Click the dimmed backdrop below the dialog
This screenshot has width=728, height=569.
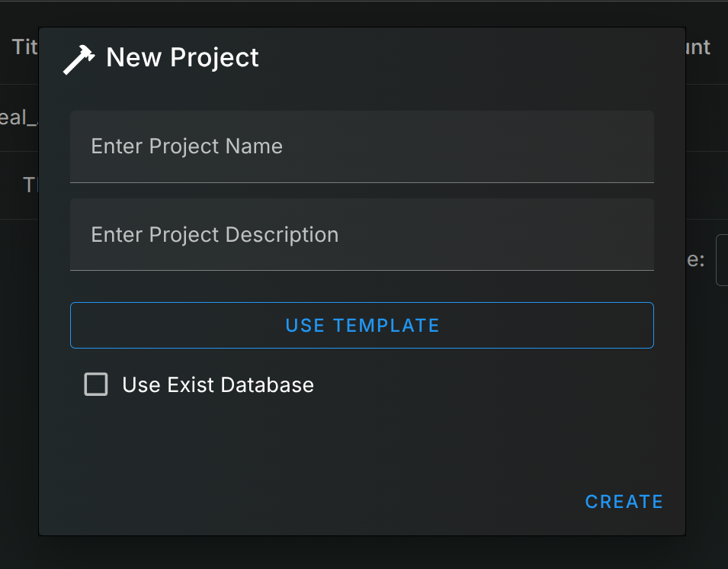(x=363, y=553)
